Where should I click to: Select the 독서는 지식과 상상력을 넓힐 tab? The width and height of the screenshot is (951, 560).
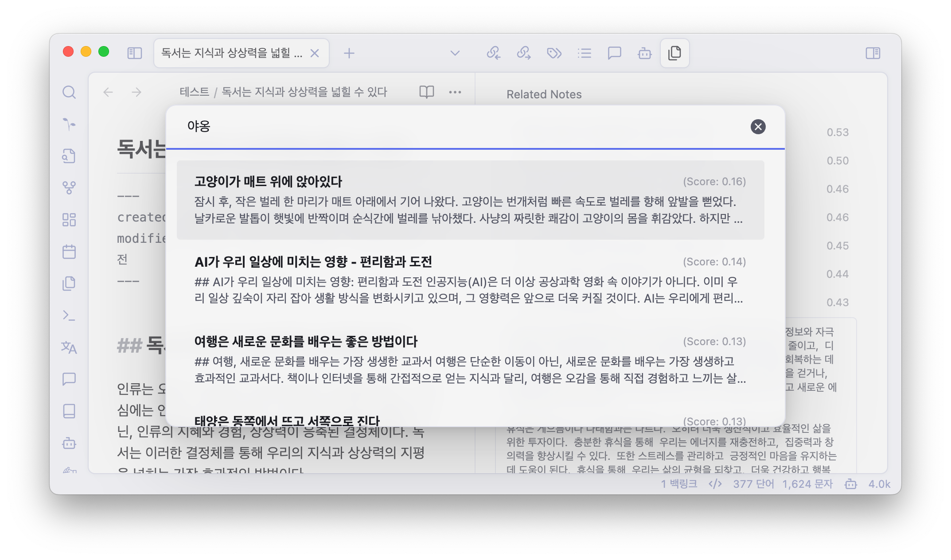231,53
